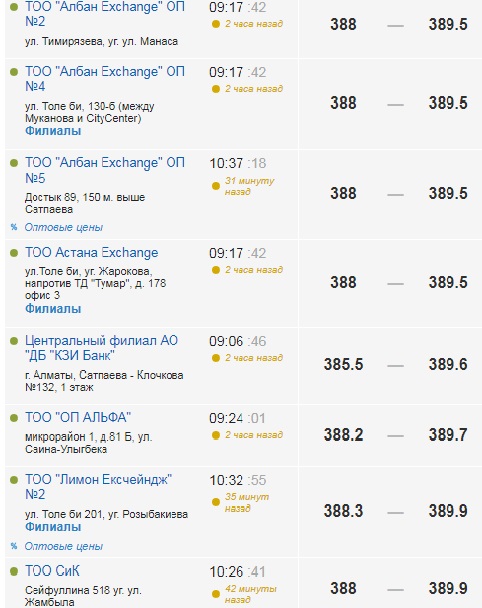
Task: Expand Филиалы under Лимон Ексчейндж №2
Action: click(53, 527)
